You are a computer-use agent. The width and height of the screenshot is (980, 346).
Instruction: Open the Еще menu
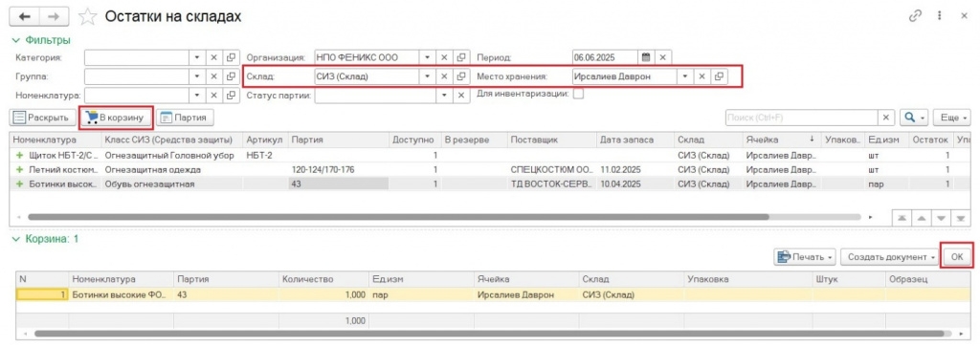pos(952,118)
